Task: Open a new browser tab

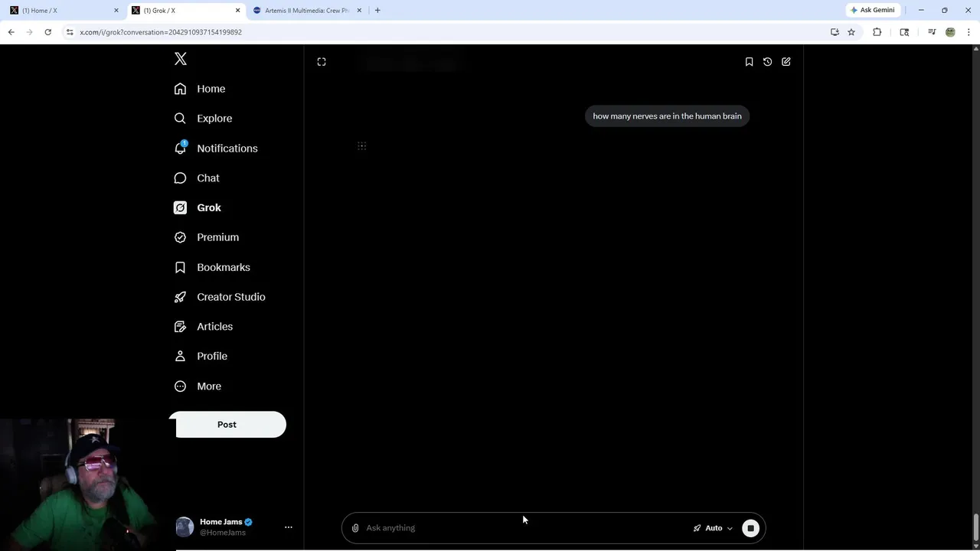Action: 377,11
